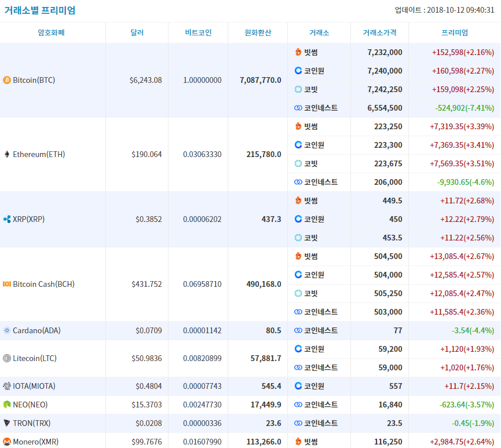
Task: Click the exchange price 453.5
Action: click(x=392, y=238)
